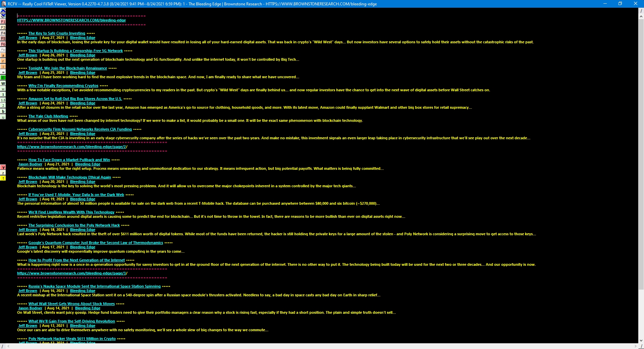
Task: Follow the bleeding-edge/page/2 link
Action: pyautogui.click(x=72, y=147)
